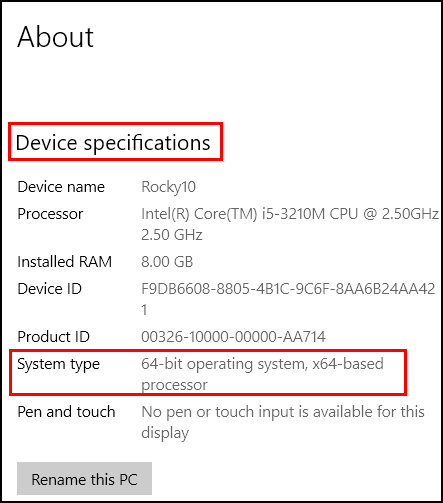Click the 2.50 GHz second processor line

[172, 235]
